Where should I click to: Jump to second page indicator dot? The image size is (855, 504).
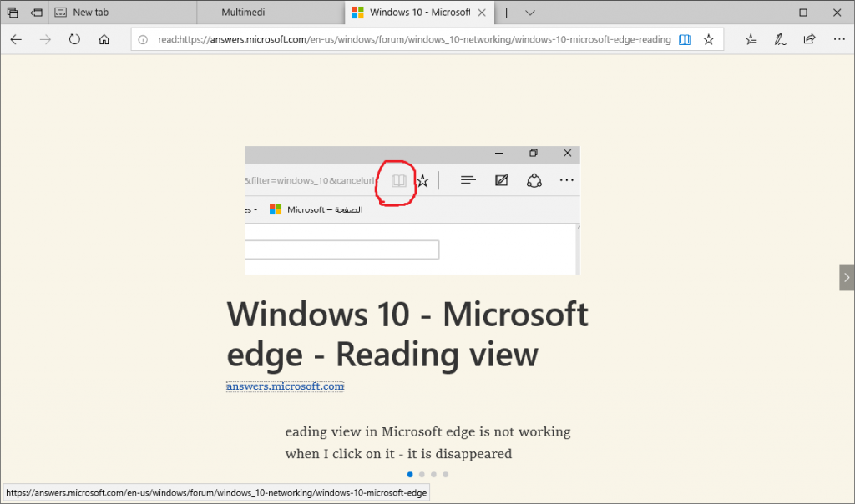coord(422,475)
